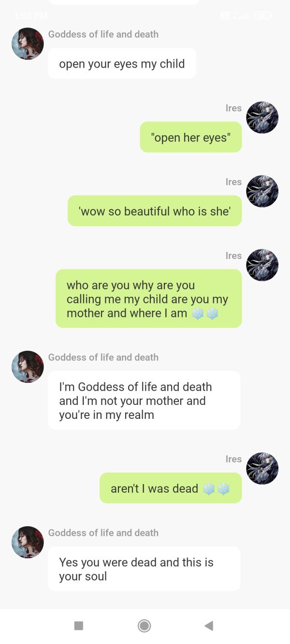
Task: Tap Ires avatar beside "who are you" message
Action: pos(262,265)
